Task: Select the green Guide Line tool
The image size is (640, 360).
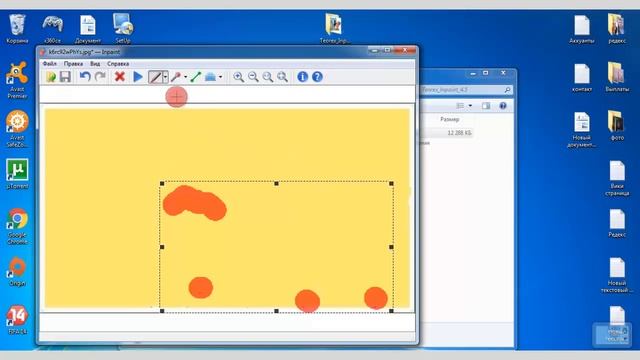Action: tap(196, 77)
